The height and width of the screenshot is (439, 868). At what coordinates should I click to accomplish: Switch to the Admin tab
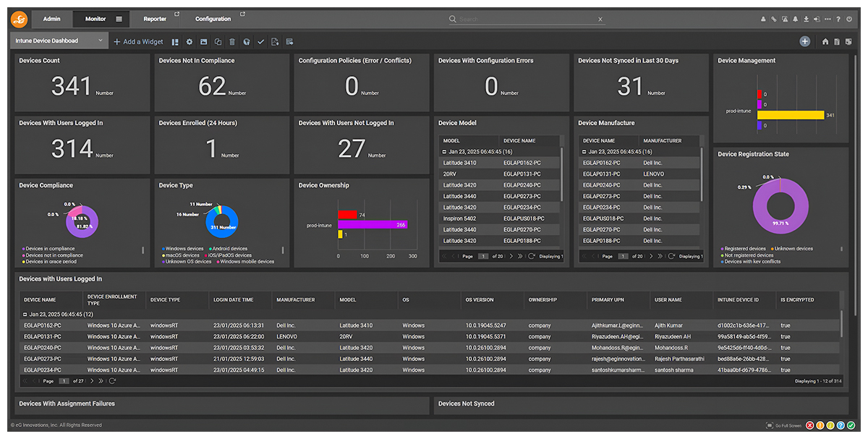[51, 19]
